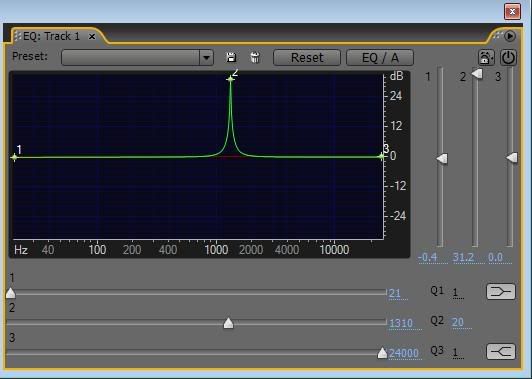Close the EQ: Track 1 tab
This screenshot has height=379, width=532.
[92, 36]
